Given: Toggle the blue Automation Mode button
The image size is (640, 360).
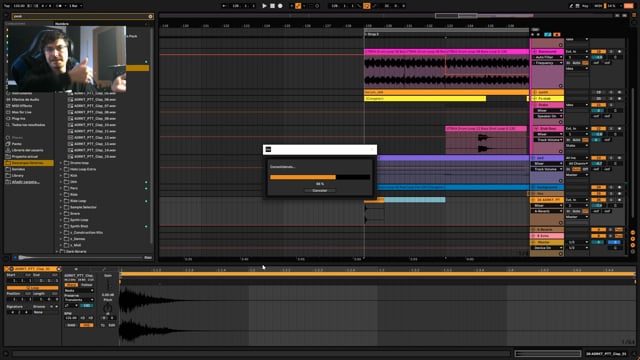Looking at the screenshot, I should 548,35.
